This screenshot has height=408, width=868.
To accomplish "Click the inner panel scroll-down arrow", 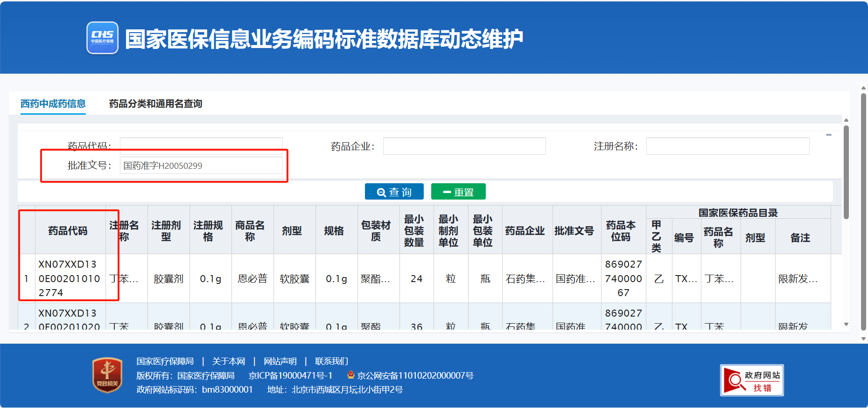I will [846, 325].
